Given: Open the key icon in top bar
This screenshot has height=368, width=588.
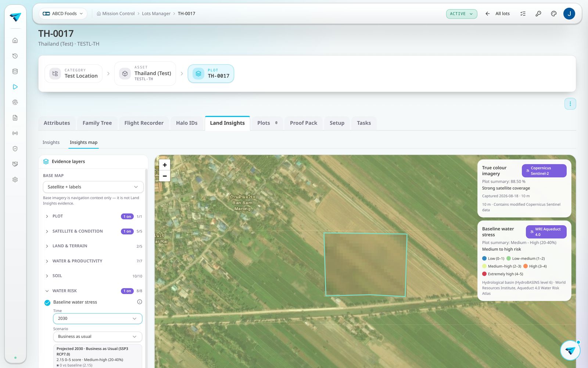Looking at the screenshot, I should tap(538, 14).
